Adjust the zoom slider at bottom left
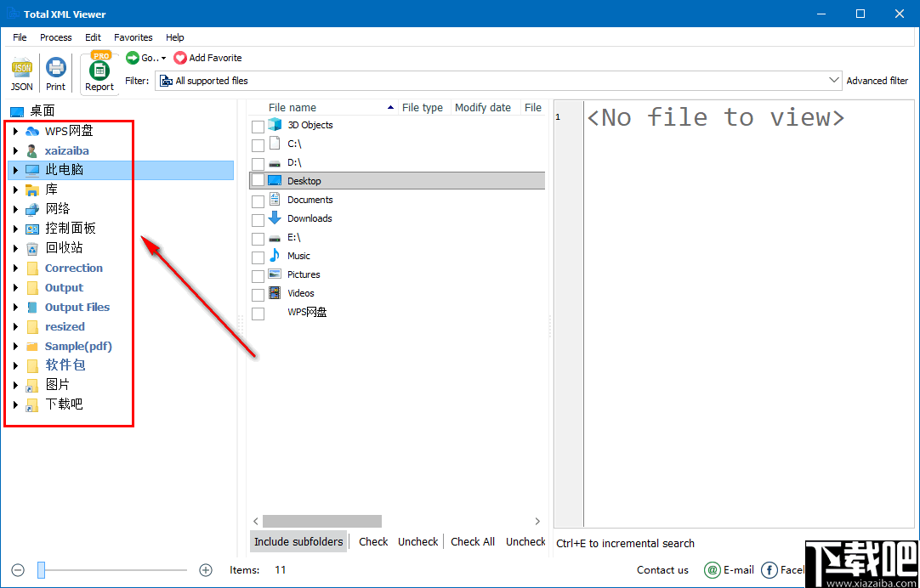 coord(41,570)
